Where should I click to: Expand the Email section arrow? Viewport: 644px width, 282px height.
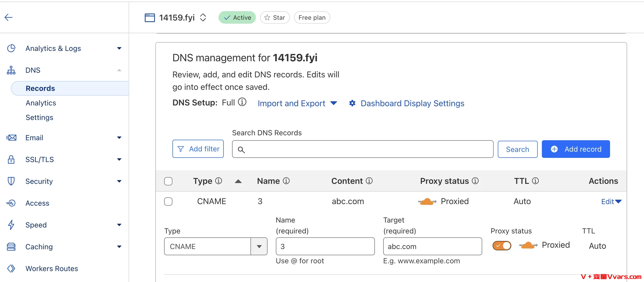[119, 138]
